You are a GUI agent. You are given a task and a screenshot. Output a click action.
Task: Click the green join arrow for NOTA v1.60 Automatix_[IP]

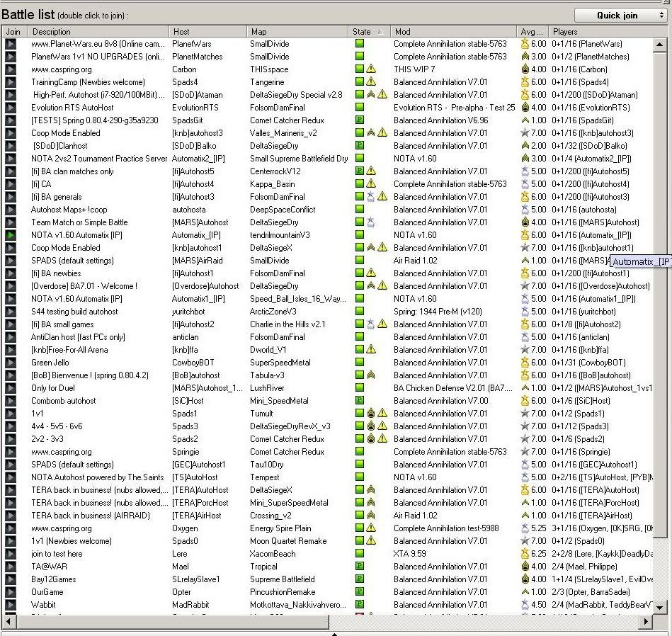pos(11,235)
